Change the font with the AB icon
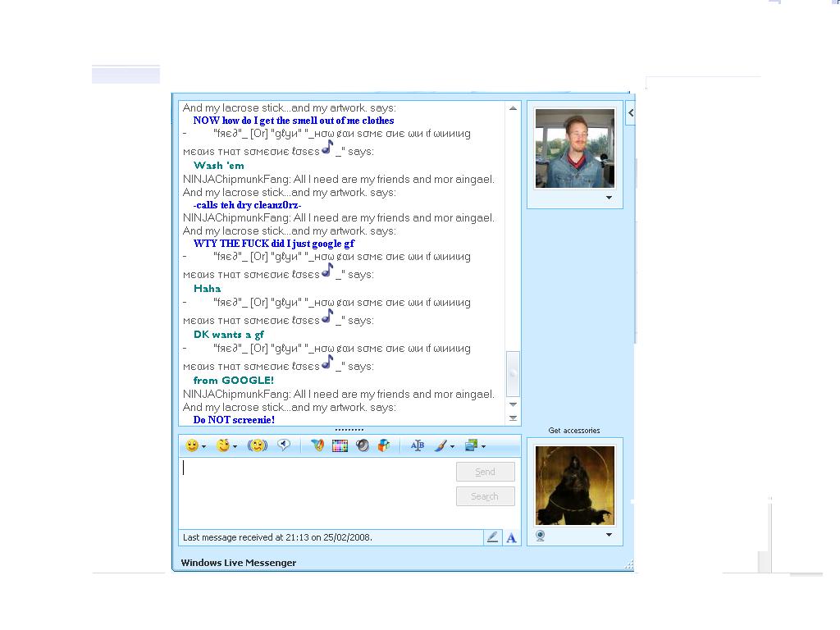Viewport: 840px width, 630px height. pyautogui.click(x=418, y=445)
